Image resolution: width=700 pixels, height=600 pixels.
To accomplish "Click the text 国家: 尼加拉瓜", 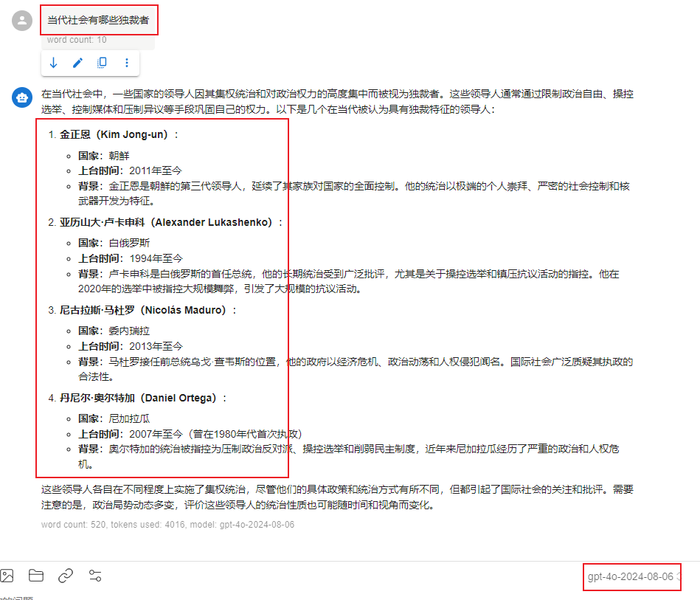I will click(x=114, y=418).
